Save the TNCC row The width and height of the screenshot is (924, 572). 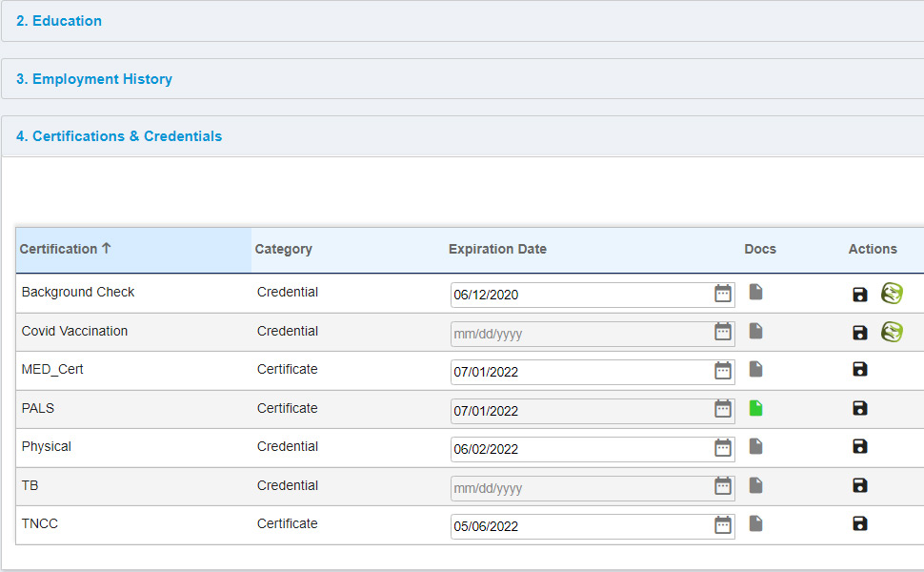(860, 523)
